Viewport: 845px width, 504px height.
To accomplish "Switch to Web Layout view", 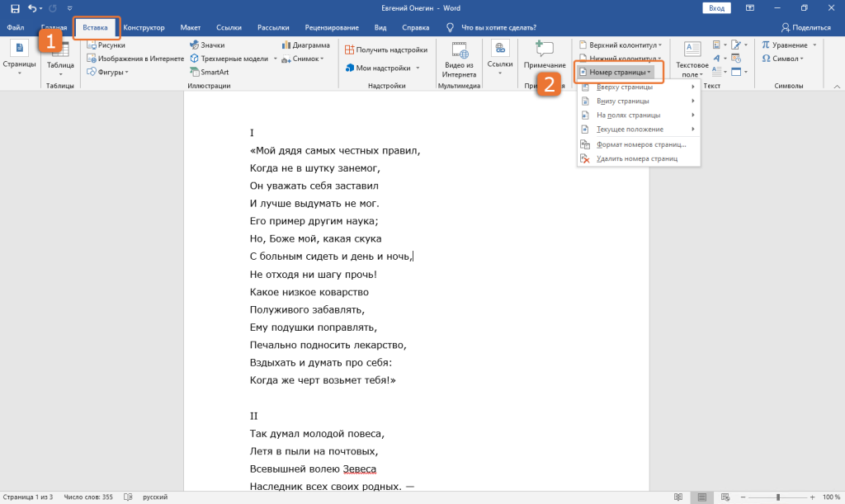I will pos(725,497).
